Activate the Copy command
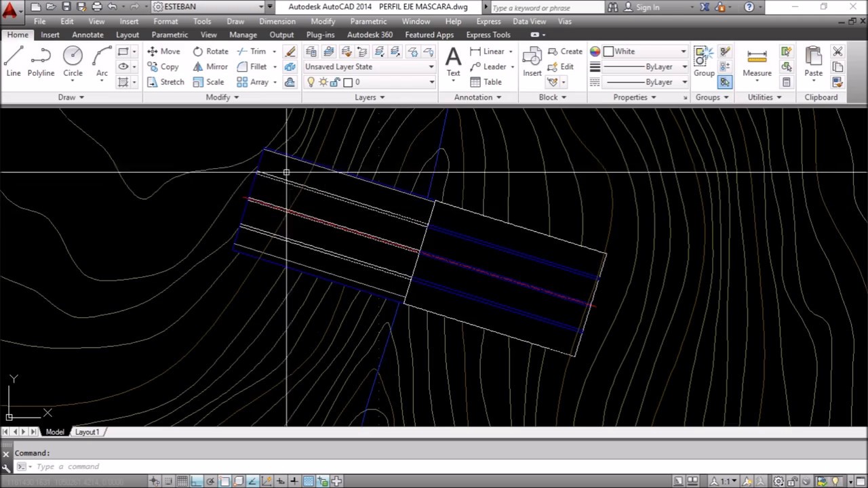This screenshot has height=488, width=868. [163, 66]
